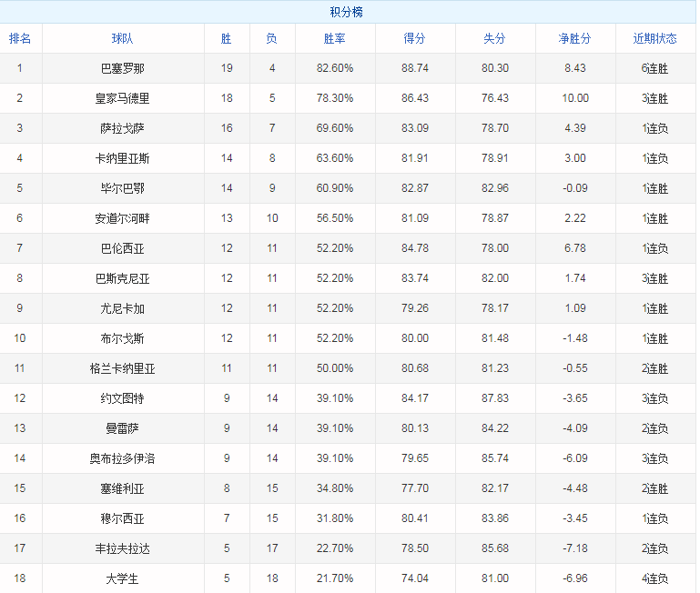The width and height of the screenshot is (700, 593).
Task: Click the 失分 column header
Action: pyautogui.click(x=494, y=38)
